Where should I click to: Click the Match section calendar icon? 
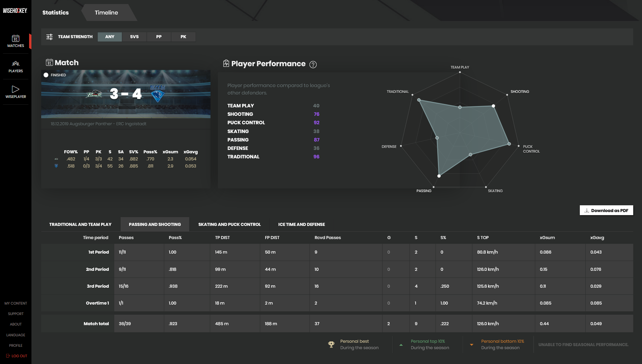pos(49,62)
